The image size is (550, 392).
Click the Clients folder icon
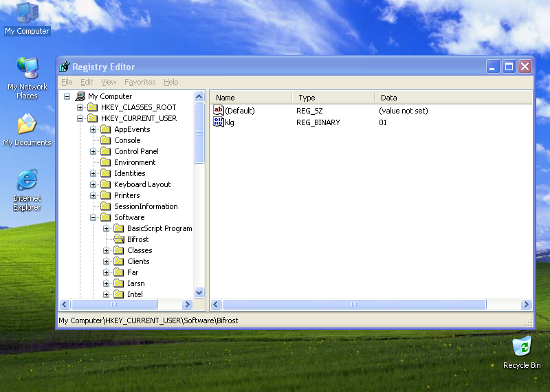point(119,261)
